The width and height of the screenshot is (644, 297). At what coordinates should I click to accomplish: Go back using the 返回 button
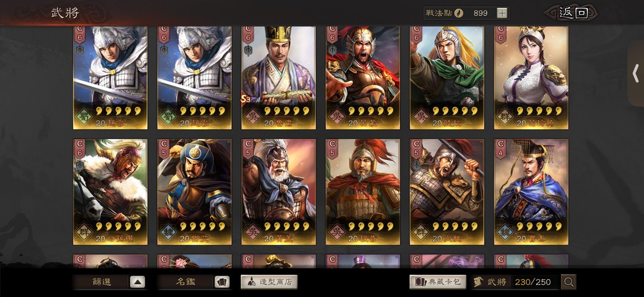click(573, 13)
